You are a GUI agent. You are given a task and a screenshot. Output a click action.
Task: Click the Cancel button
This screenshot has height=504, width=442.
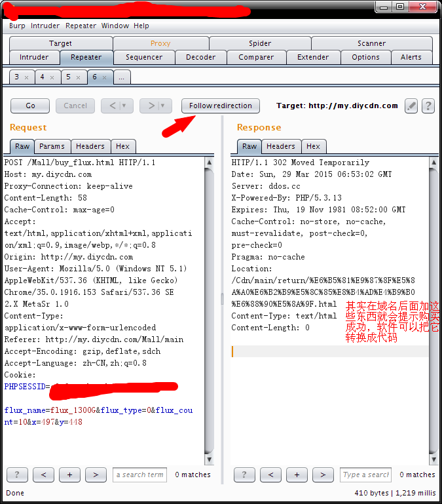tap(75, 106)
